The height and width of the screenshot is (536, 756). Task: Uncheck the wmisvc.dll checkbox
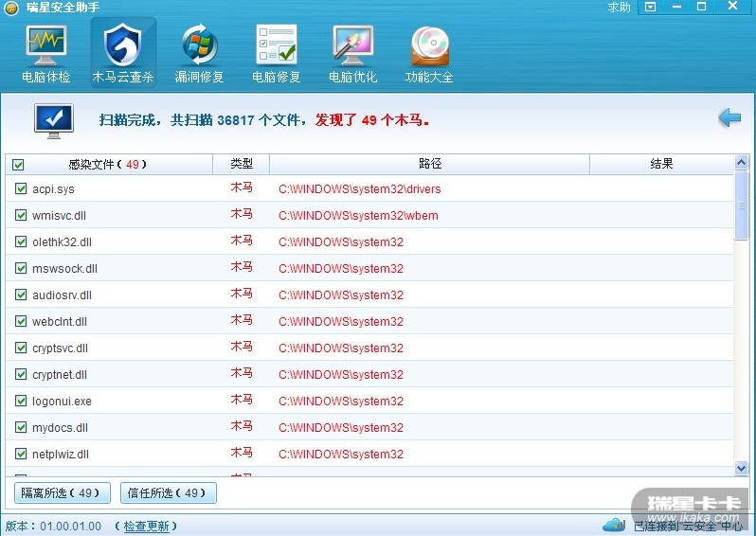click(21, 215)
